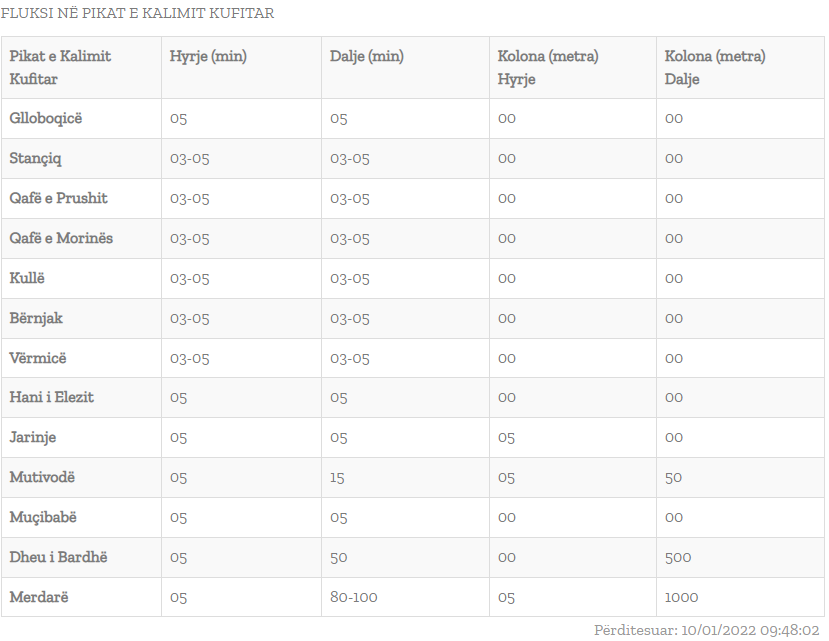The image size is (829, 641).
Task: Click the Përditesuar timestamp text
Action: [x=706, y=630]
